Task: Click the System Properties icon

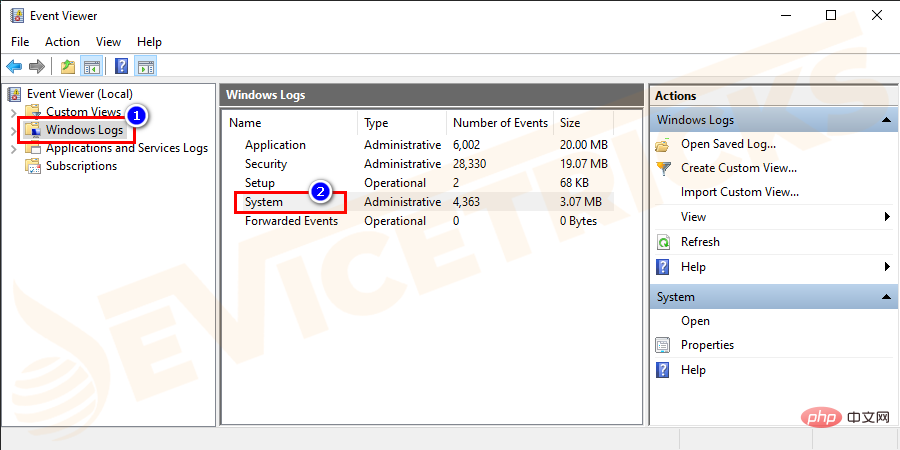Action: click(x=663, y=345)
